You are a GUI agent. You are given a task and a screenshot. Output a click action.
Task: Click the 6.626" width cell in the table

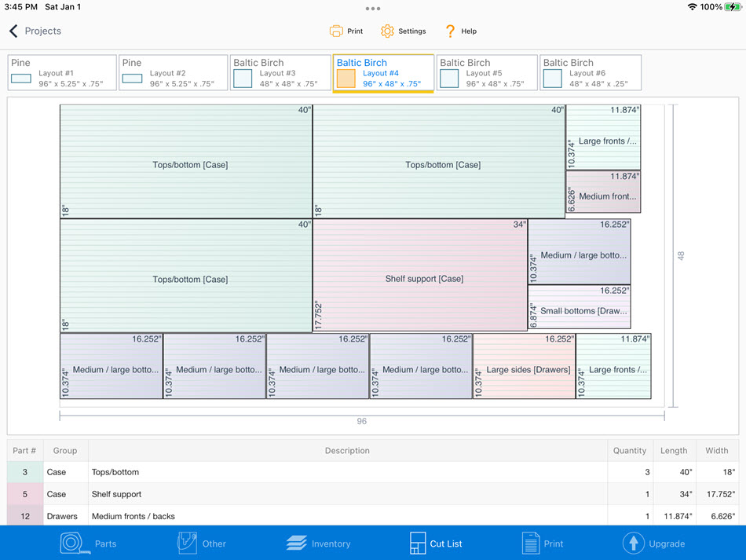point(717,516)
